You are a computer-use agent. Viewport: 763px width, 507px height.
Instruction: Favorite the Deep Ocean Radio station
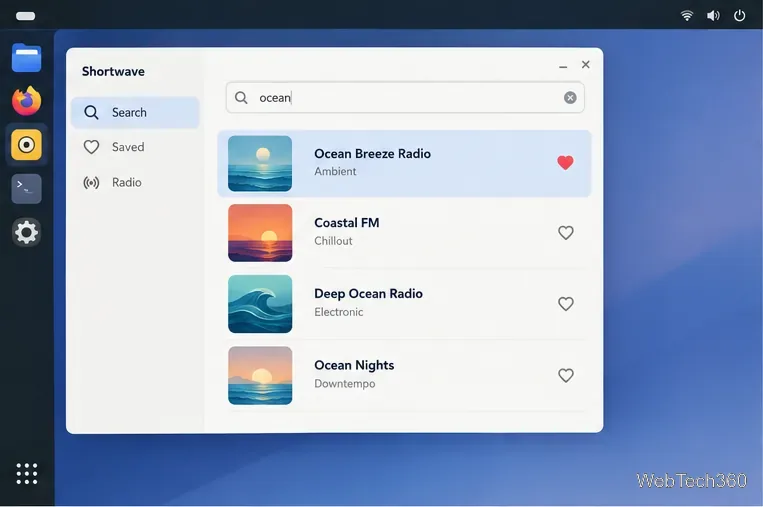click(565, 304)
